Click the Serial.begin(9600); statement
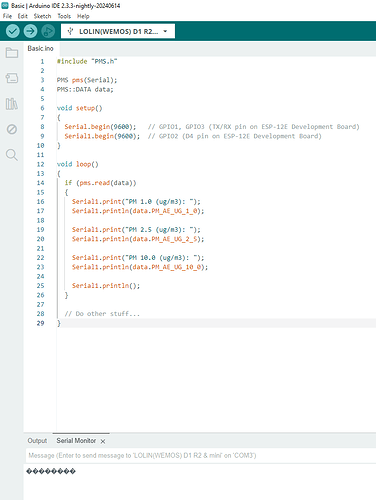This screenshot has width=376, height=500. [x=100, y=127]
